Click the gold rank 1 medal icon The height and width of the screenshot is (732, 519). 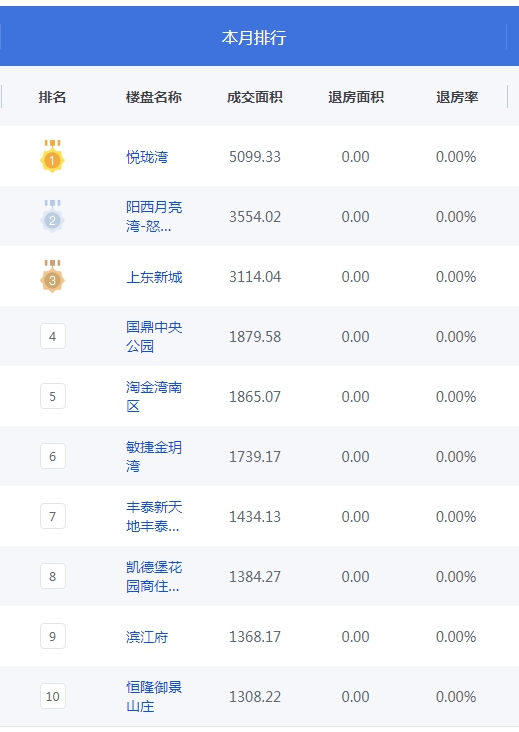pos(52,156)
